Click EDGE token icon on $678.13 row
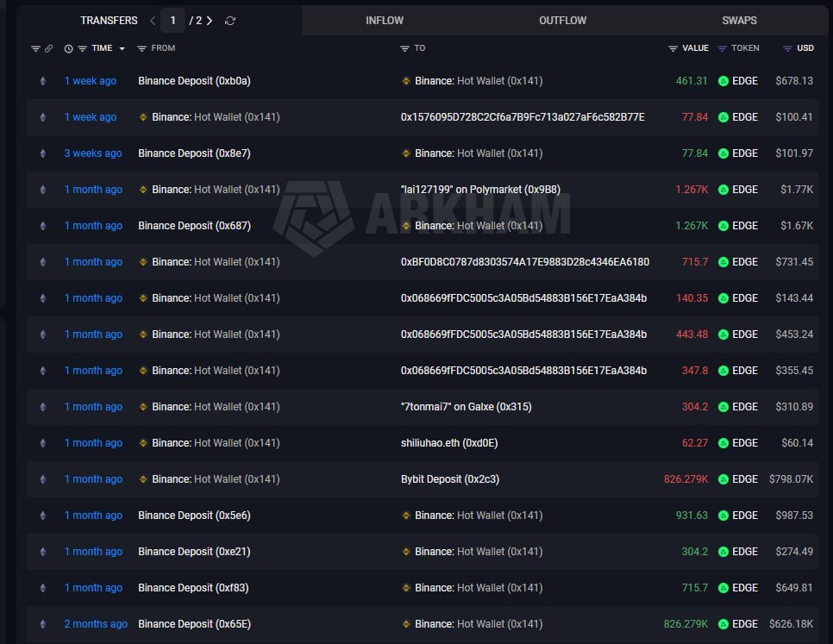Image resolution: width=833 pixels, height=644 pixels. click(723, 81)
